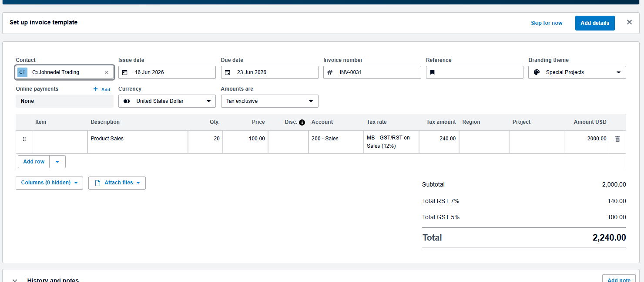Close the invoice template setup banner
644x282 pixels.
[629, 22]
